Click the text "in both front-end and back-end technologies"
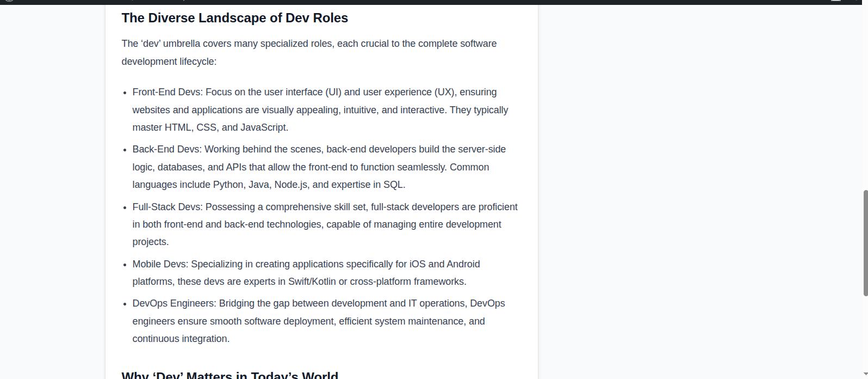The height and width of the screenshot is (379, 868). 227,224
